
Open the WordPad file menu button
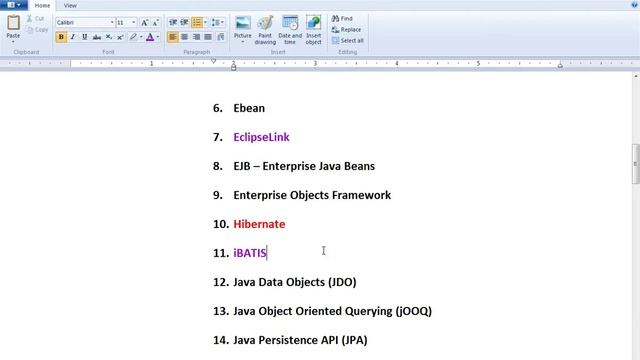coord(13,5)
